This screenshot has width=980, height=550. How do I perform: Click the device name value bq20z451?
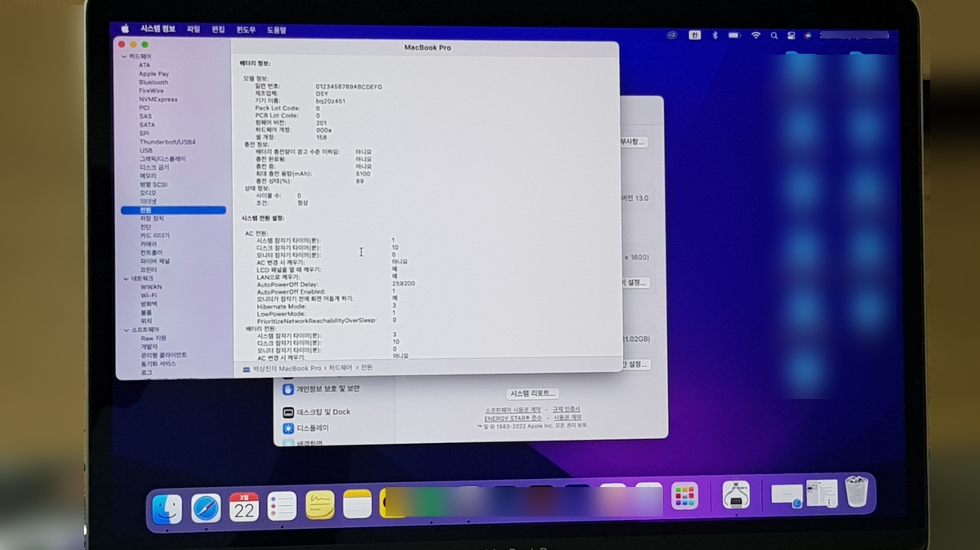330,101
